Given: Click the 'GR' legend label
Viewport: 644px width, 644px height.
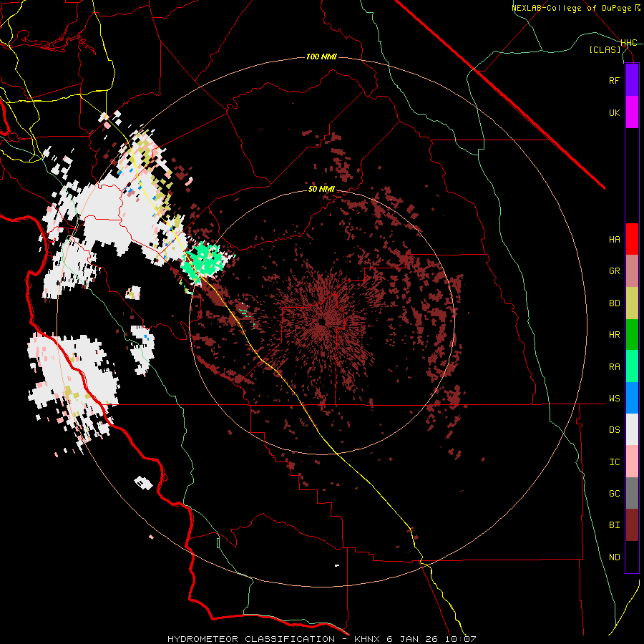Looking at the screenshot, I should tap(614, 271).
